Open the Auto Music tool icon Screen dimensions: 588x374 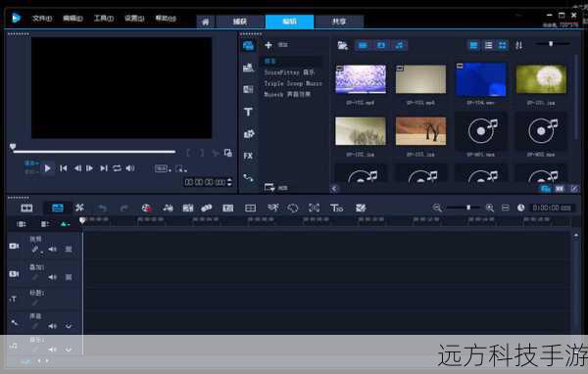[x=187, y=208]
